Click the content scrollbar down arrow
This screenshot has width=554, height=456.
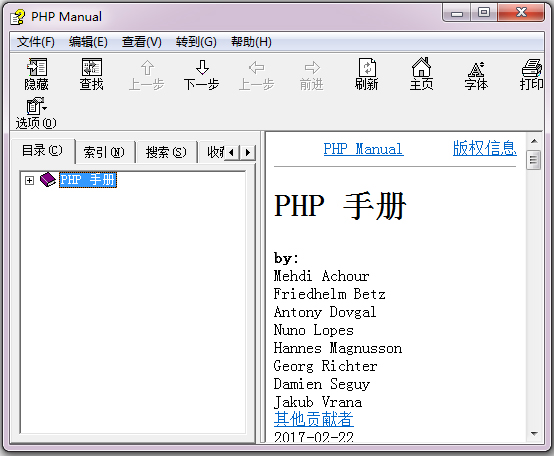pos(534,433)
